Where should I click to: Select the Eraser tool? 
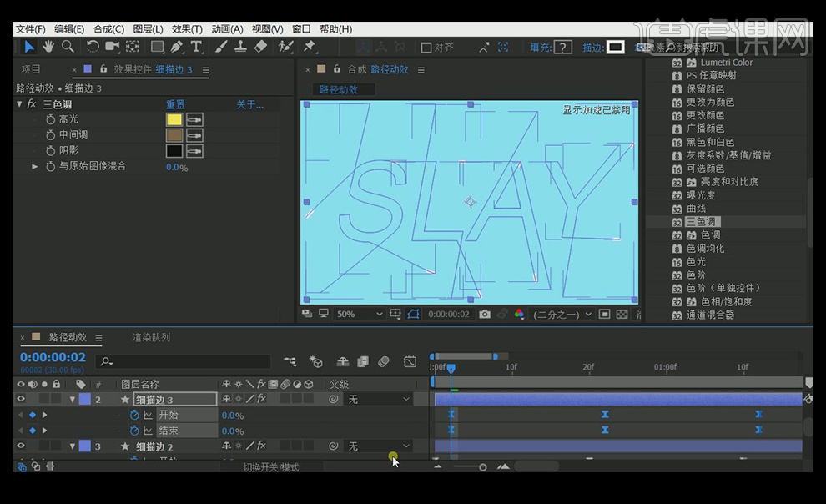point(260,47)
